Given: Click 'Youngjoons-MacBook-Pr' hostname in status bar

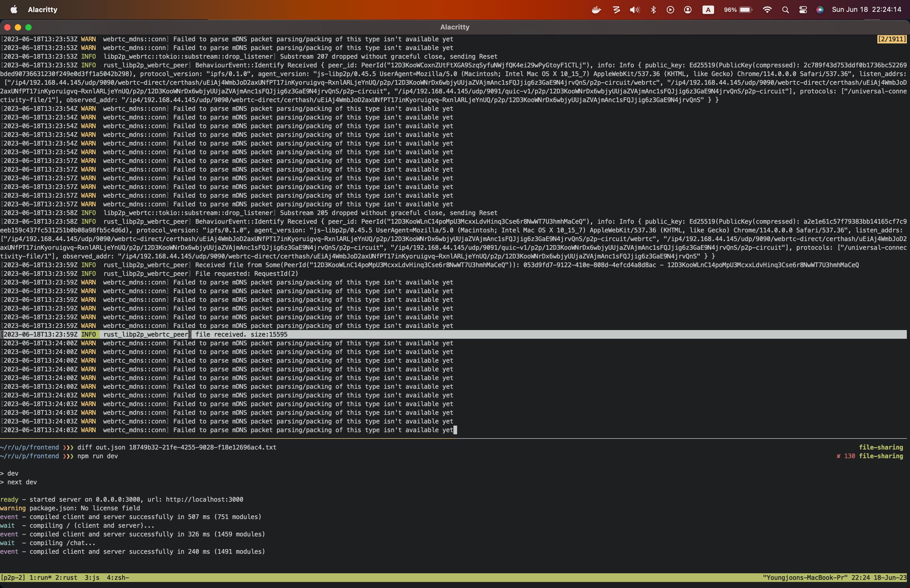Looking at the screenshot, I should point(805,577).
